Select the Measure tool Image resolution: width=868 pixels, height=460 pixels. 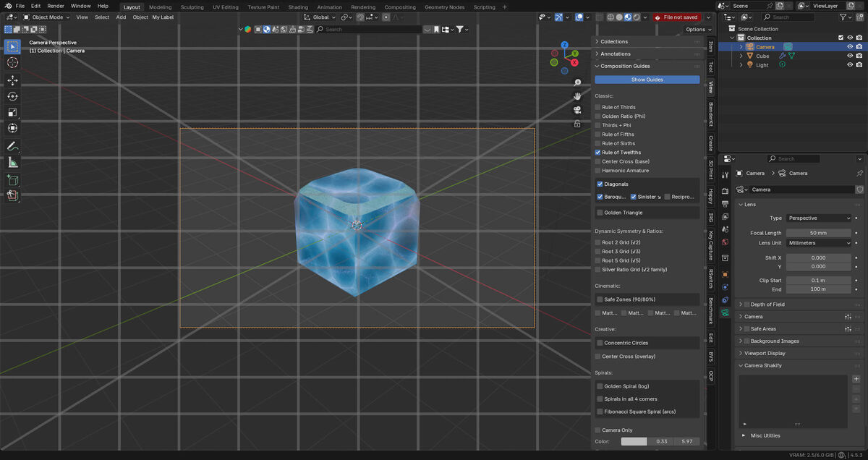point(12,162)
